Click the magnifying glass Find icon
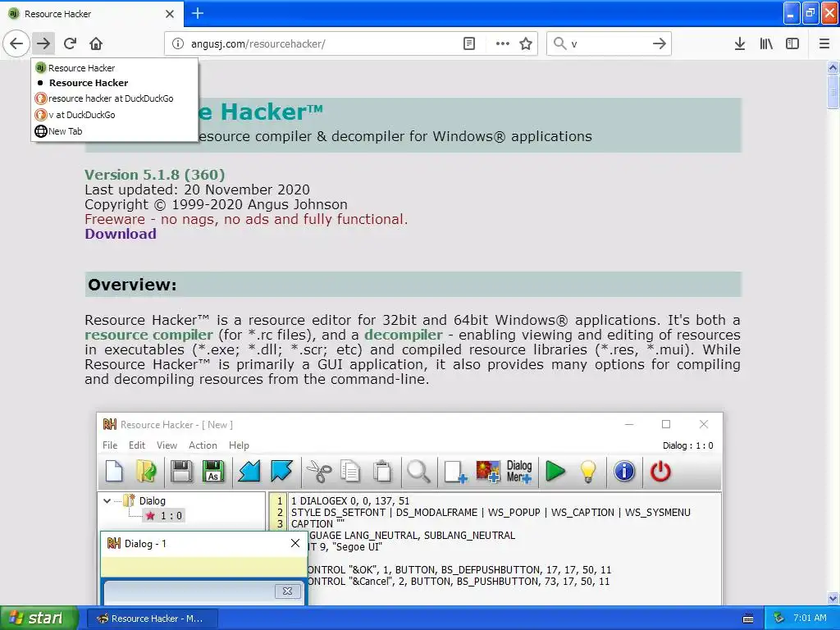Image resolution: width=840 pixels, height=630 pixels. [x=418, y=472]
